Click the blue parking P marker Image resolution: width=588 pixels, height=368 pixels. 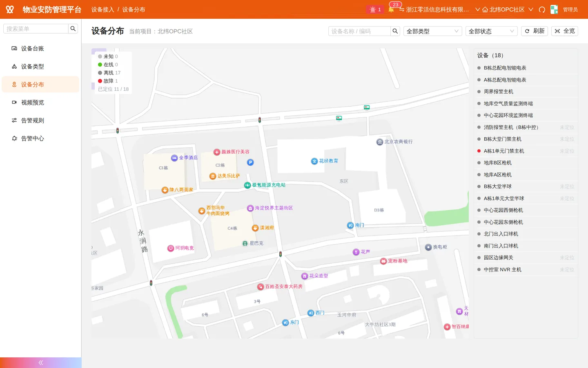(x=250, y=162)
